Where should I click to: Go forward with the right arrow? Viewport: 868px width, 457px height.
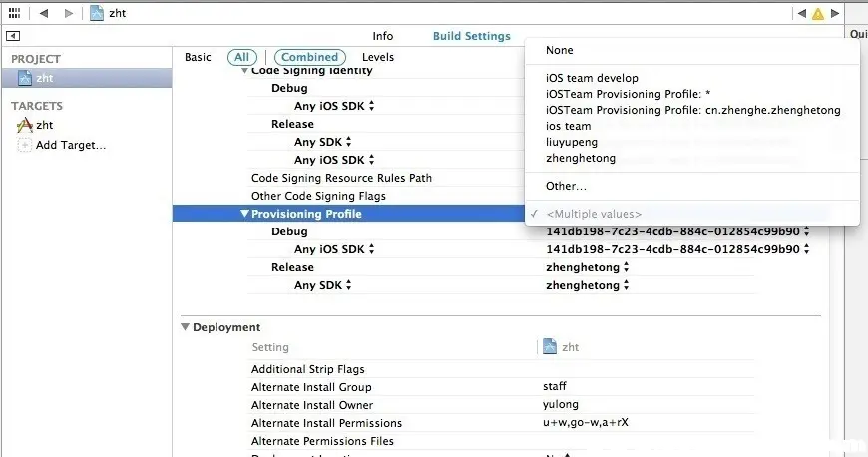click(68, 13)
